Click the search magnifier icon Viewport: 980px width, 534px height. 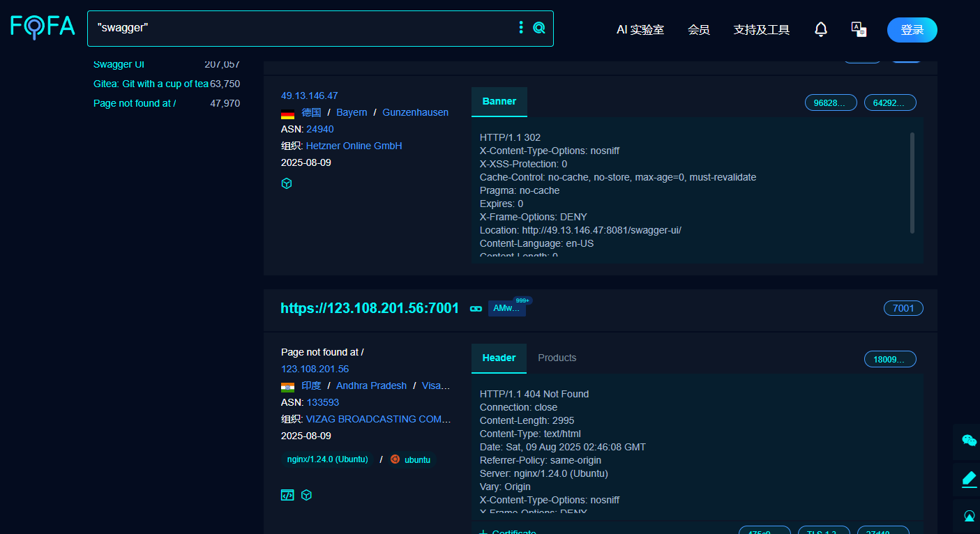tap(539, 28)
